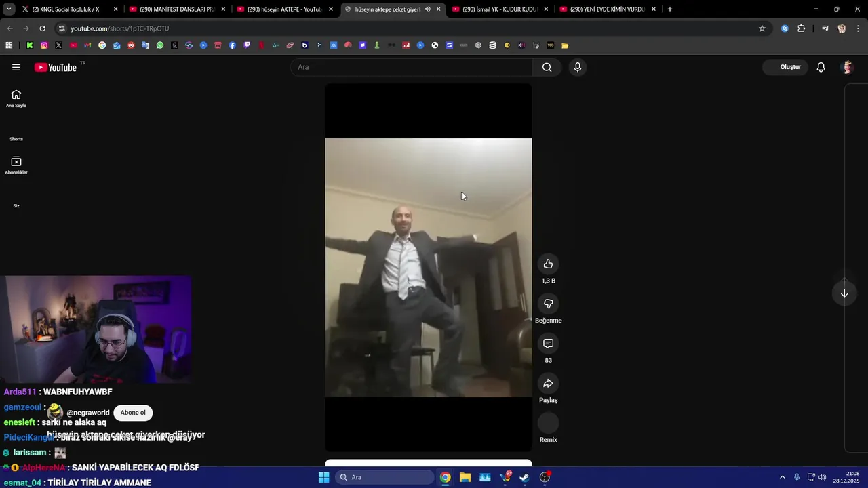This screenshot has height=488, width=868.
Task: Open the Chrome profile avatar
Action: tap(842, 28)
